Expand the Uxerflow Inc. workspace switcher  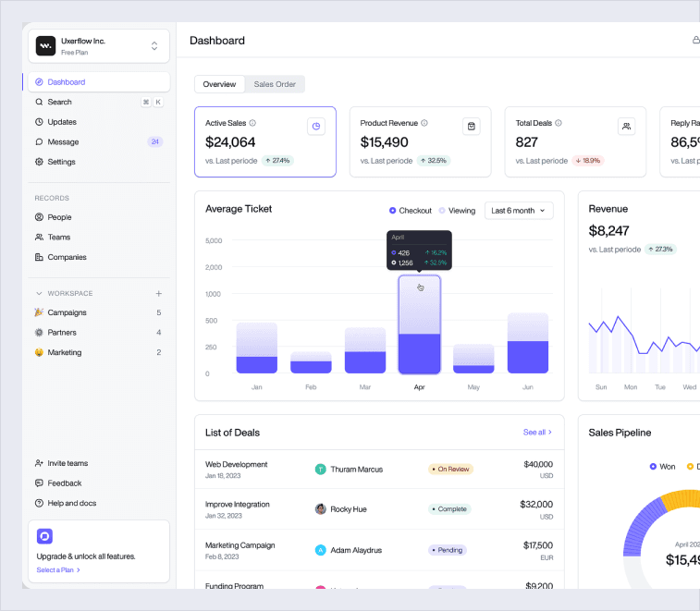[154, 46]
